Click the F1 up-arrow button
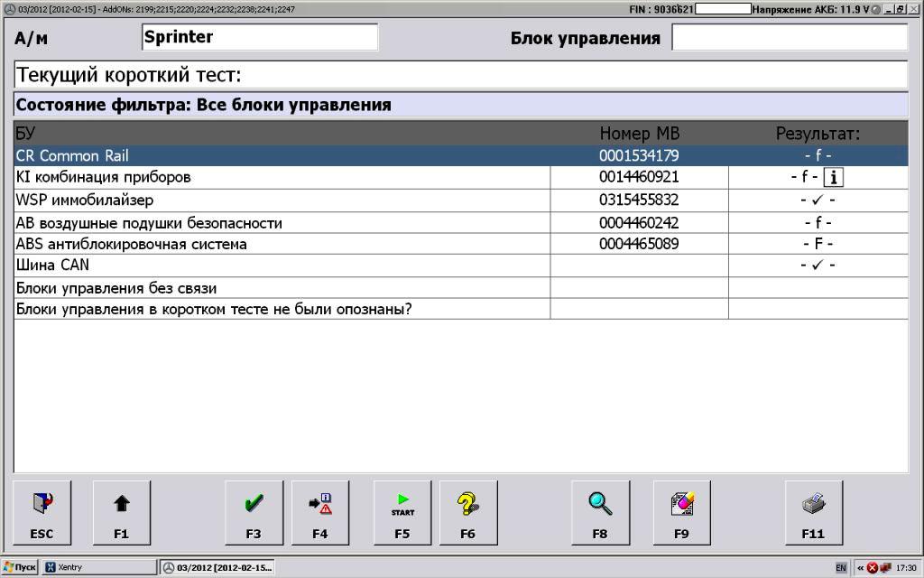Screen dimensions: 924x578 tap(122, 513)
